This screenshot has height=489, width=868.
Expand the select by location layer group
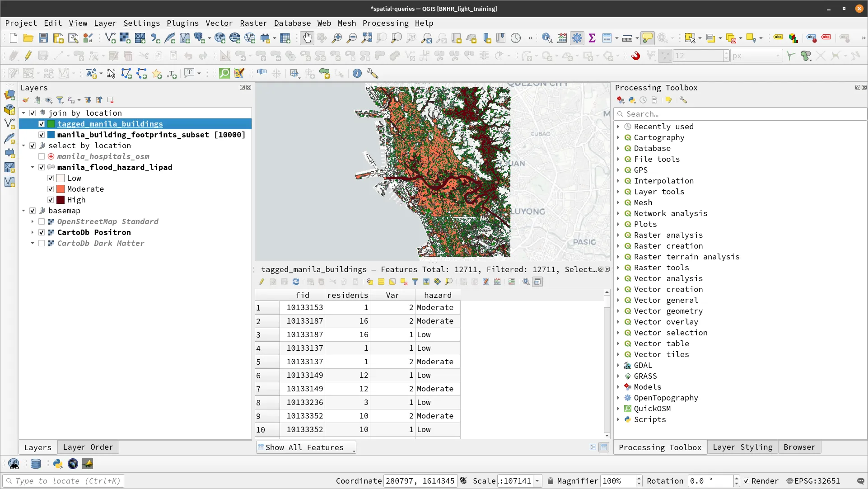[23, 146]
